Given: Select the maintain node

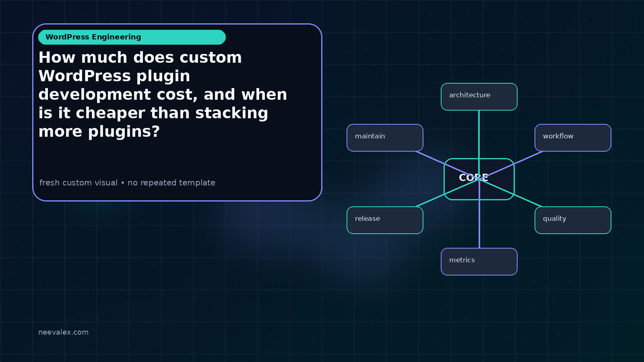Looking at the screenshot, I should (385, 138).
